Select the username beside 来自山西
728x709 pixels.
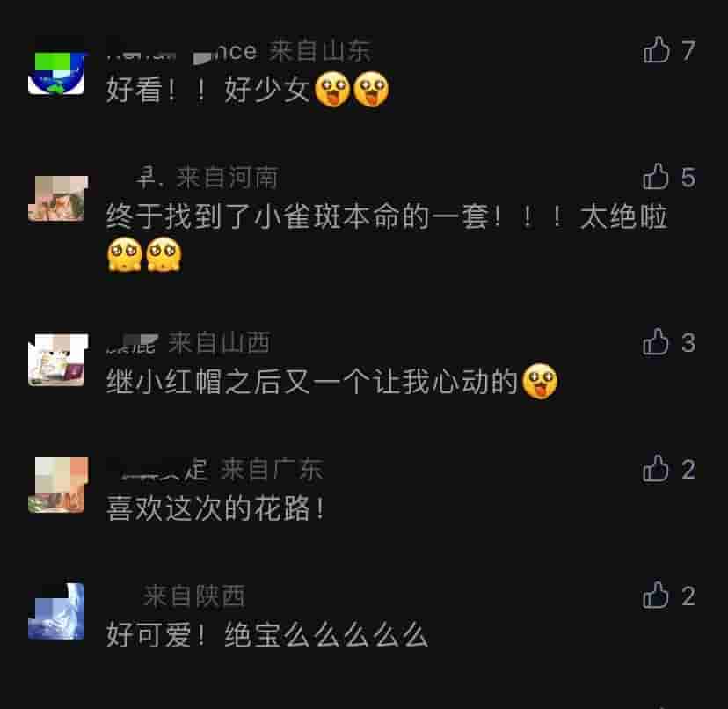coord(132,344)
